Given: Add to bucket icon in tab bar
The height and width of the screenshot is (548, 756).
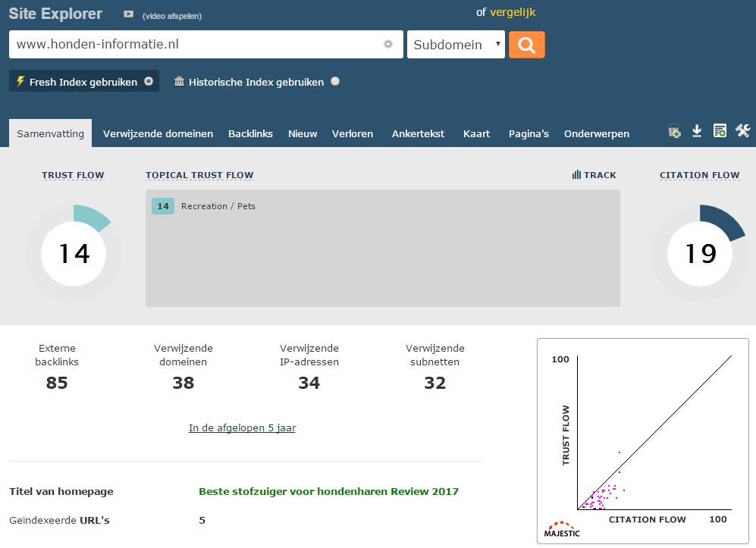Looking at the screenshot, I should [674, 131].
